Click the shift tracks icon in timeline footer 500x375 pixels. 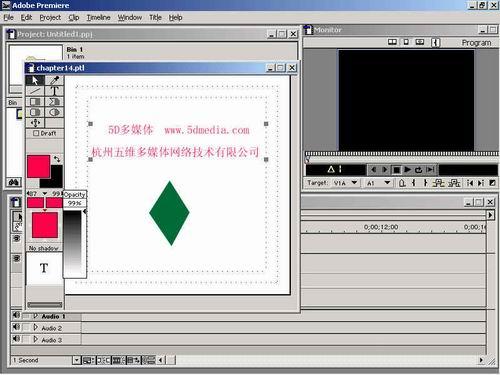(x=134, y=360)
